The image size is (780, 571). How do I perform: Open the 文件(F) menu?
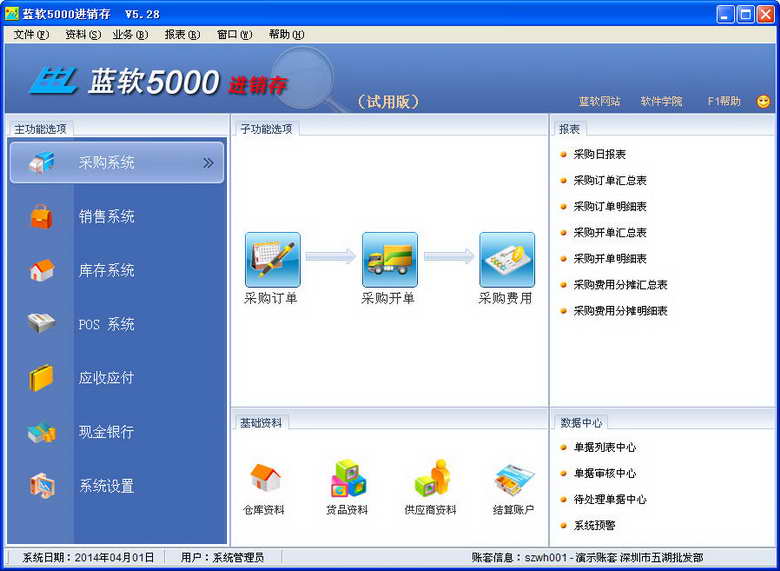[x=31, y=35]
